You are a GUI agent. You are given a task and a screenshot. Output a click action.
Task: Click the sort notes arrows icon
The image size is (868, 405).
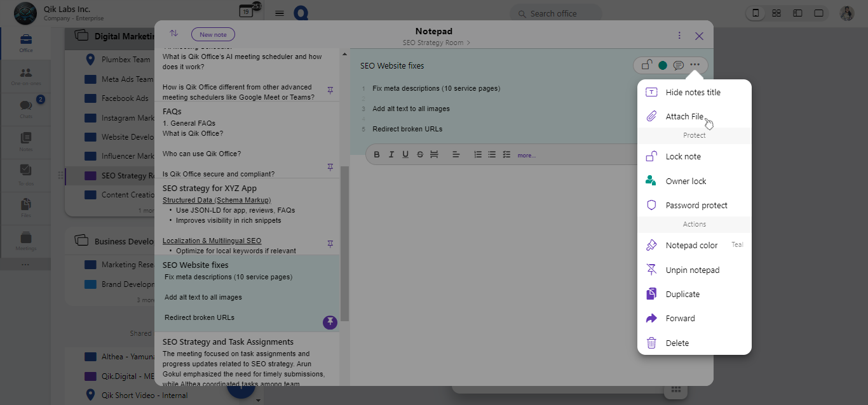click(x=174, y=34)
